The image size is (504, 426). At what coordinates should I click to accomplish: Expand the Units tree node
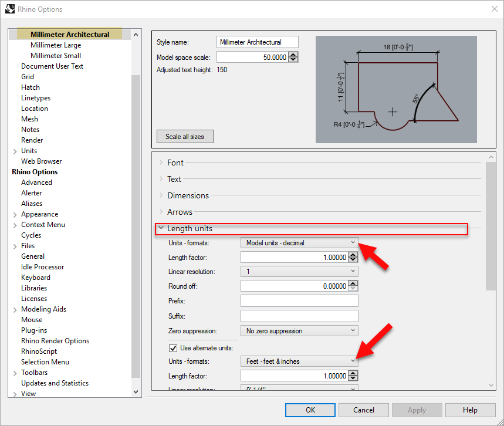[15, 151]
